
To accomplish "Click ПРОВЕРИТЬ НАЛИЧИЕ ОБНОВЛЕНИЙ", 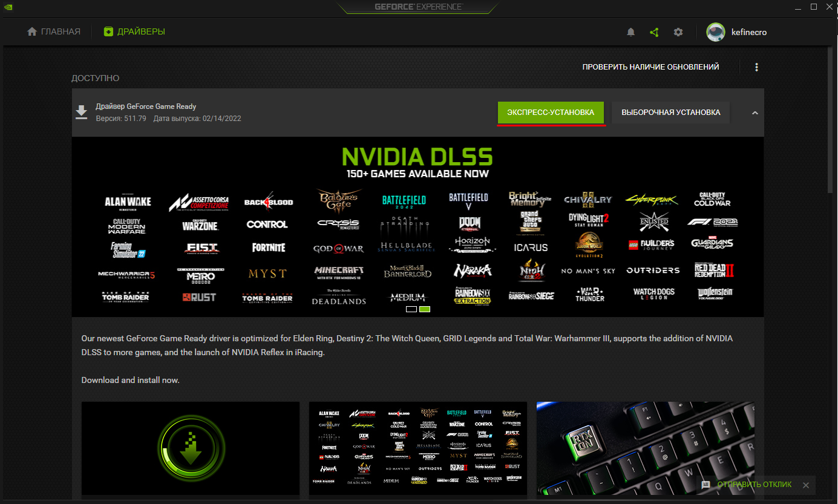I will (x=650, y=67).
